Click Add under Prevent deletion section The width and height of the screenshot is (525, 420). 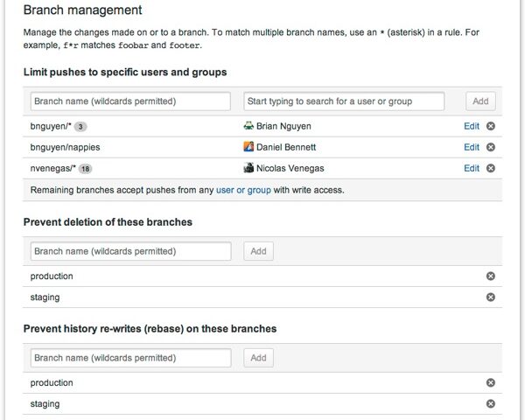(258, 251)
